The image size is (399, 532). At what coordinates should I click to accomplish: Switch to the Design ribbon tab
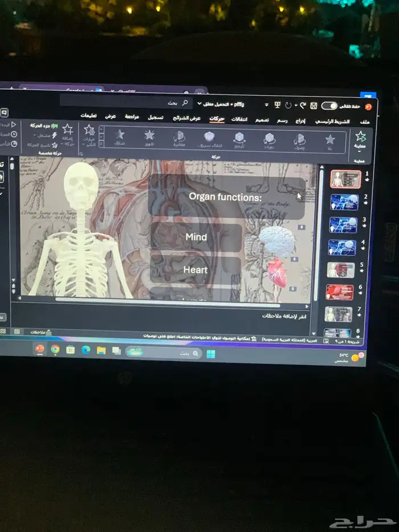[x=263, y=120]
